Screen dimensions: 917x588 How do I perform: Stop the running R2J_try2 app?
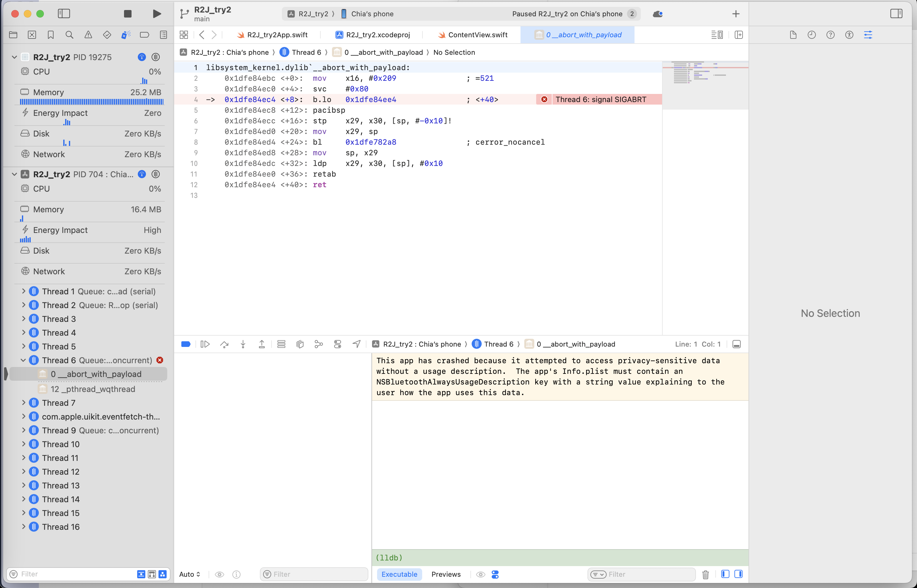pyautogui.click(x=127, y=14)
